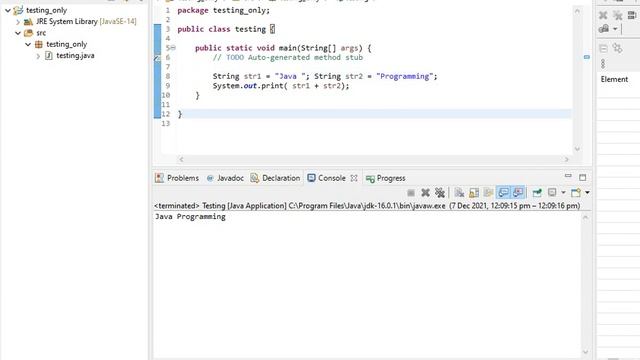The image size is (640, 360).
Task: Toggle Scroll Lock in the Console
Action: pyautogui.click(x=474, y=193)
